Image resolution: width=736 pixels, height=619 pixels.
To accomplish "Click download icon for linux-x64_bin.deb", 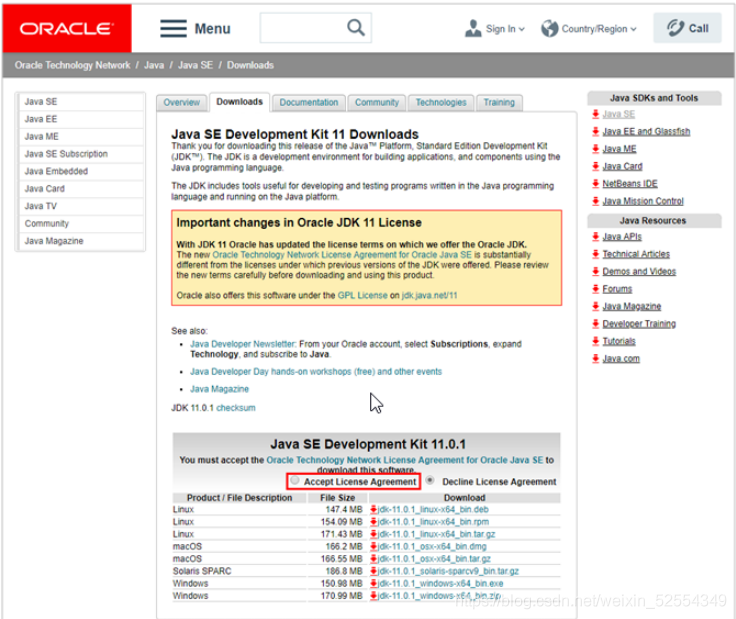I will (374, 509).
